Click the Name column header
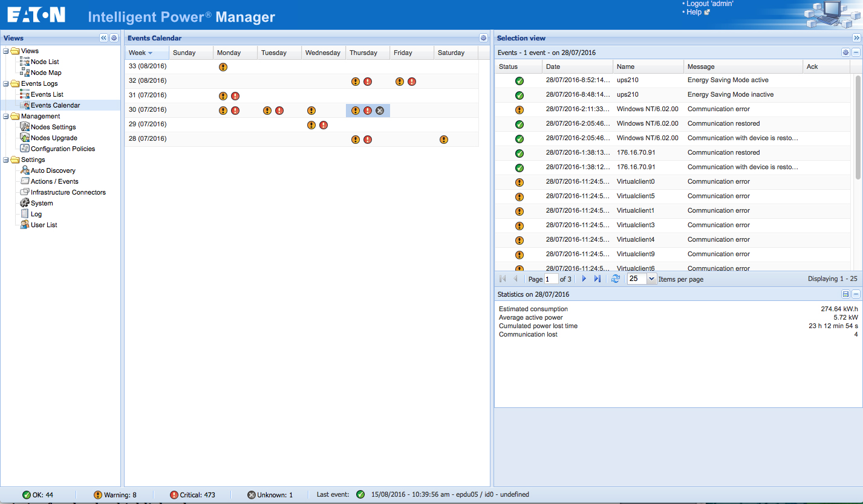This screenshot has height=504, width=863. coord(648,66)
